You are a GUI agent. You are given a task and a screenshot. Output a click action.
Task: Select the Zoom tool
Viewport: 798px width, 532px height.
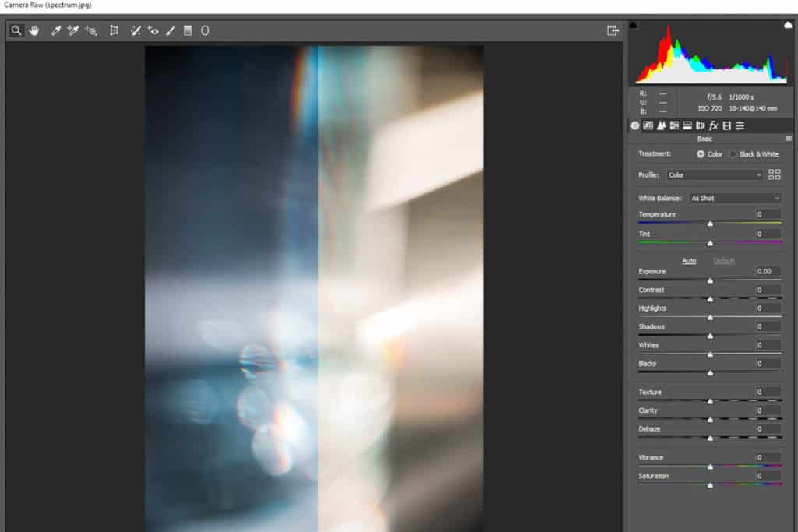tap(16, 30)
